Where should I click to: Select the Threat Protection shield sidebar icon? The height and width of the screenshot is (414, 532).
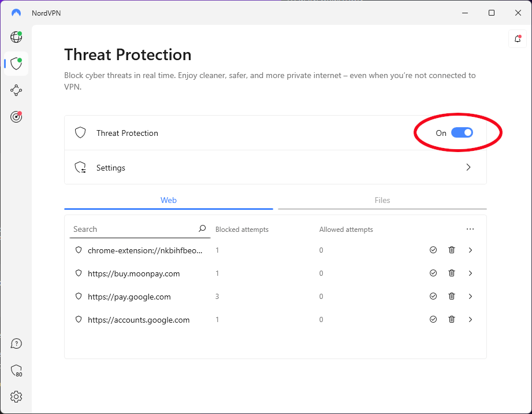[16, 64]
